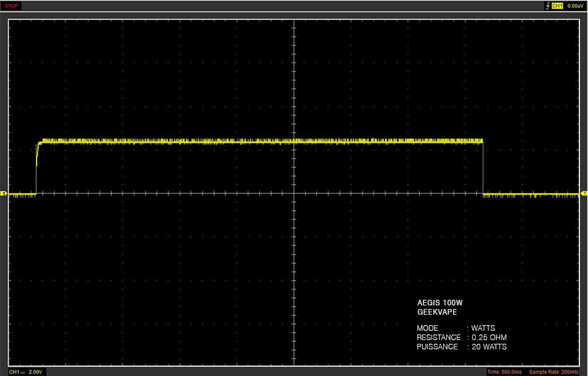588x376 pixels.
Task: Click the PUISSANCE : 20 WATTS annotation
Action: pos(462,347)
